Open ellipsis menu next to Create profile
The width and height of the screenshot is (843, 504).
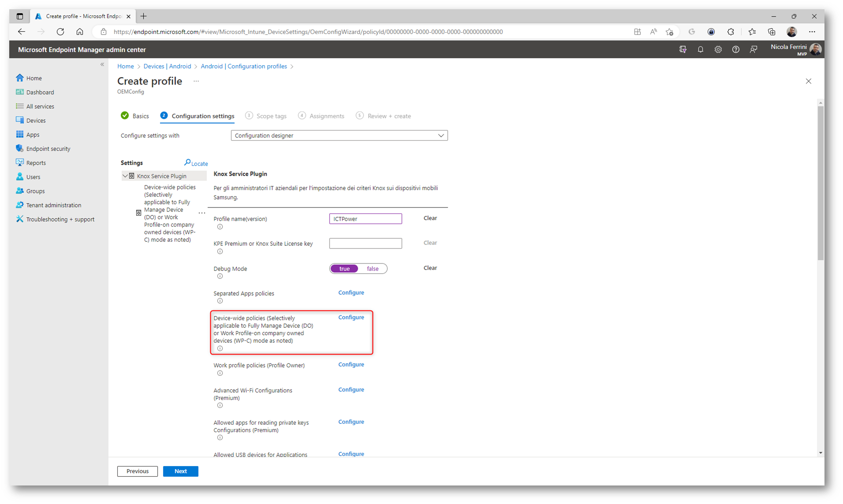coord(196,81)
